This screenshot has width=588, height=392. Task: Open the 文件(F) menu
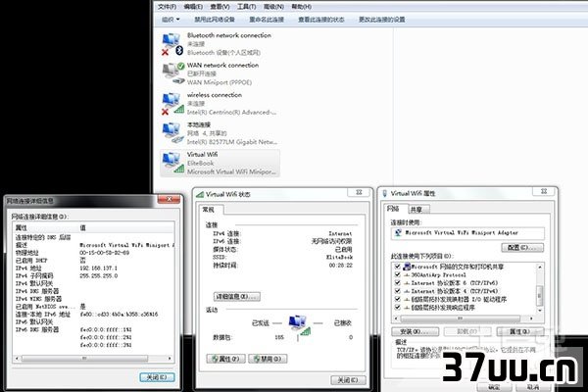[167, 7]
